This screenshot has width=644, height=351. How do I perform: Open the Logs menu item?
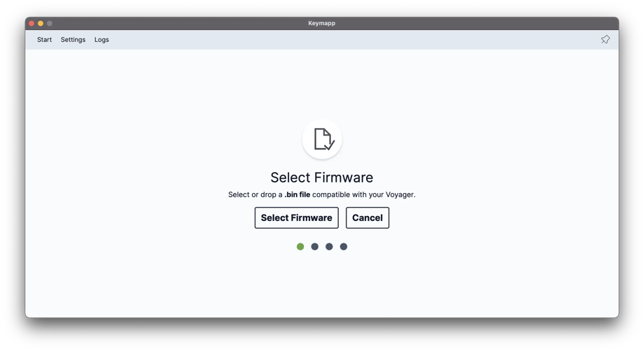point(101,40)
